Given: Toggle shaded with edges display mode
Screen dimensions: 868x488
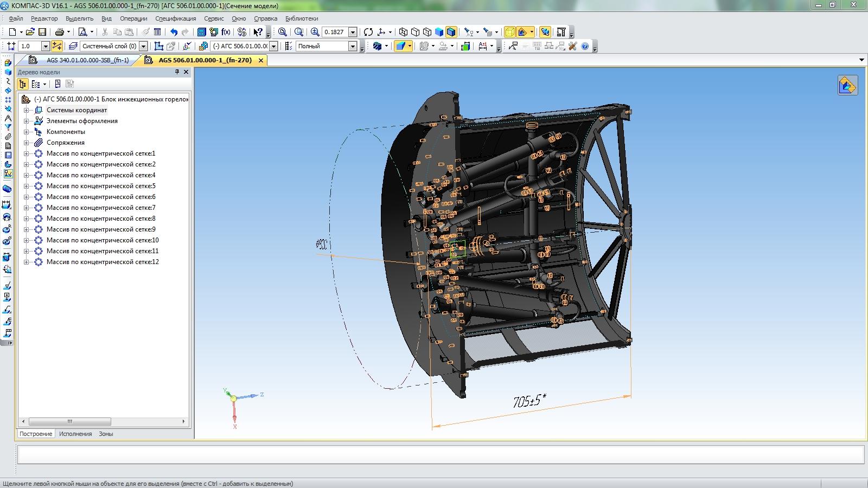Looking at the screenshot, I should pos(451,32).
